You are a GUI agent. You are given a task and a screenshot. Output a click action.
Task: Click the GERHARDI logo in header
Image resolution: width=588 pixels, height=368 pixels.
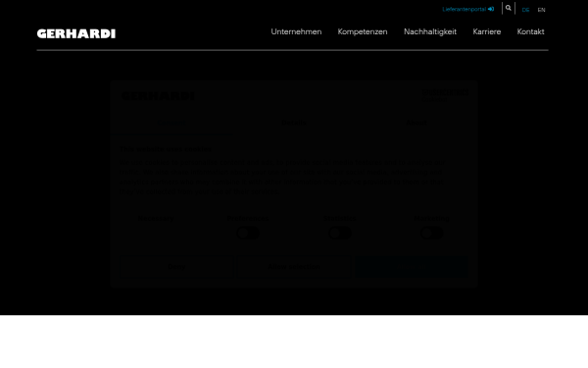(76, 33)
